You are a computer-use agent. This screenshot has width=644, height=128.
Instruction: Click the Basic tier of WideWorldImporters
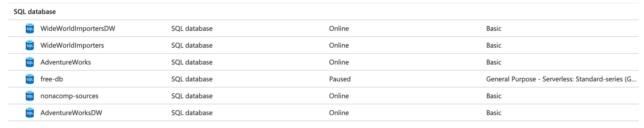(494, 45)
